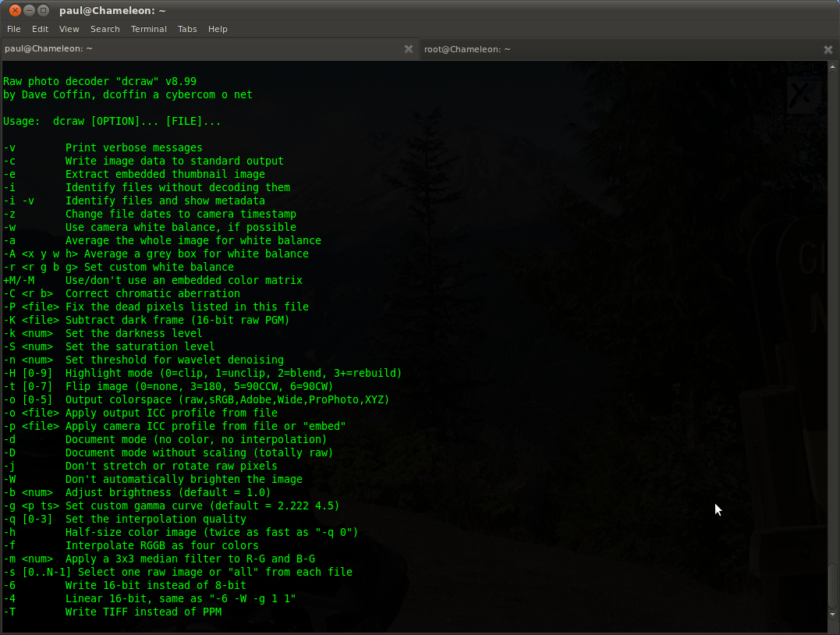Open the View menu
840x635 pixels.
pyautogui.click(x=69, y=29)
